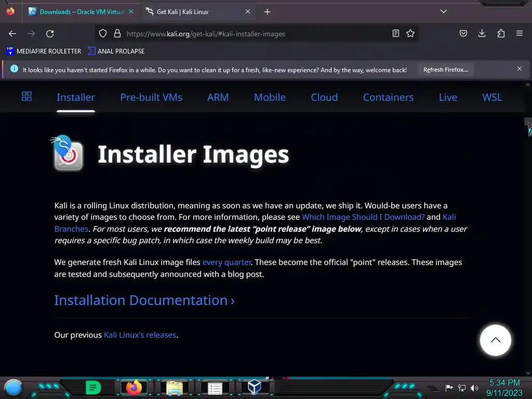Image resolution: width=532 pixels, height=399 pixels.
Task: Open the MEDIAFIRE ROULETTER bookmark
Action: click(44, 51)
